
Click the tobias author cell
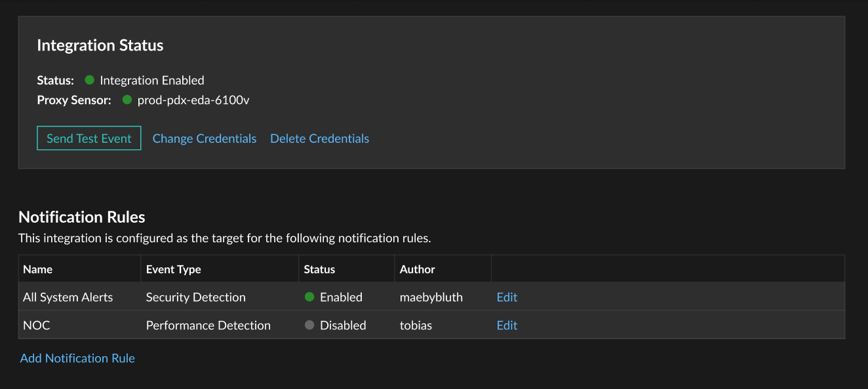point(416,325)
